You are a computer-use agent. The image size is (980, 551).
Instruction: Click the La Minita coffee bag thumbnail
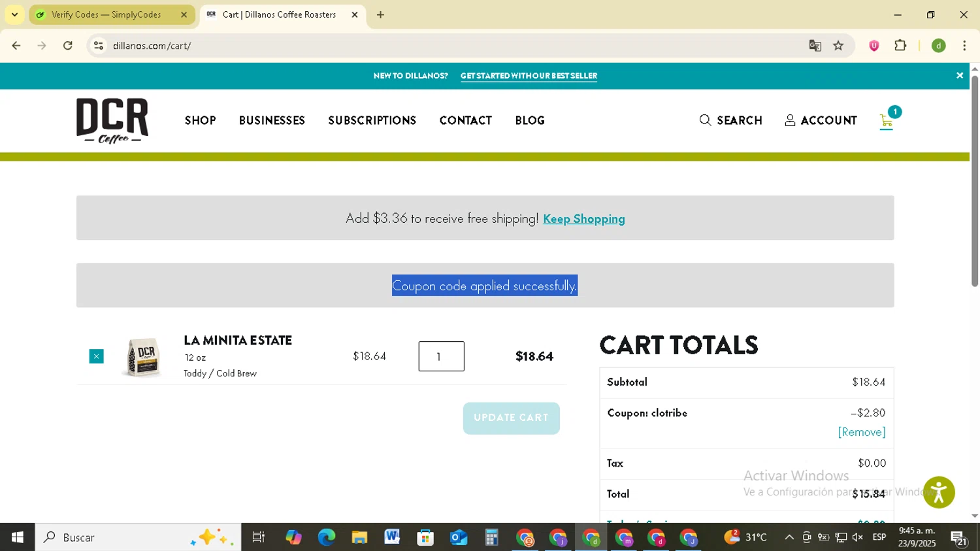coord(143,357)
